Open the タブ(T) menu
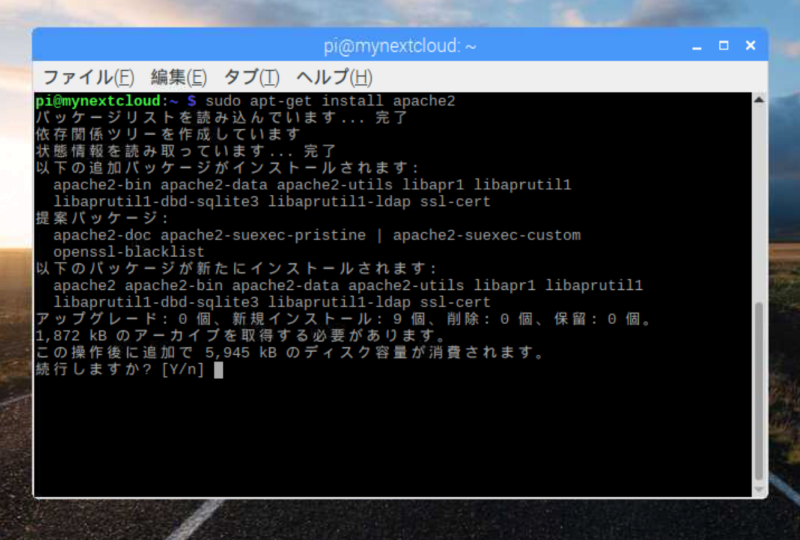 point(252,78)
